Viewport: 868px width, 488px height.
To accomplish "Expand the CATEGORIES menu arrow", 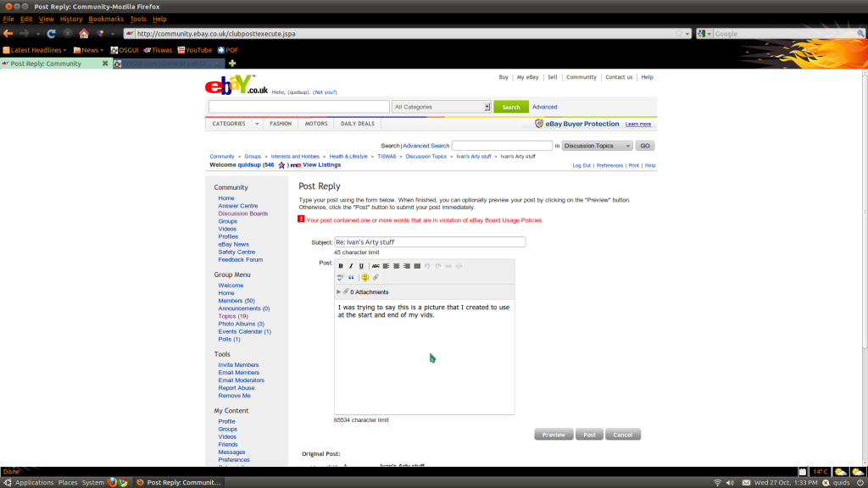I will click(x=257, y=124).
